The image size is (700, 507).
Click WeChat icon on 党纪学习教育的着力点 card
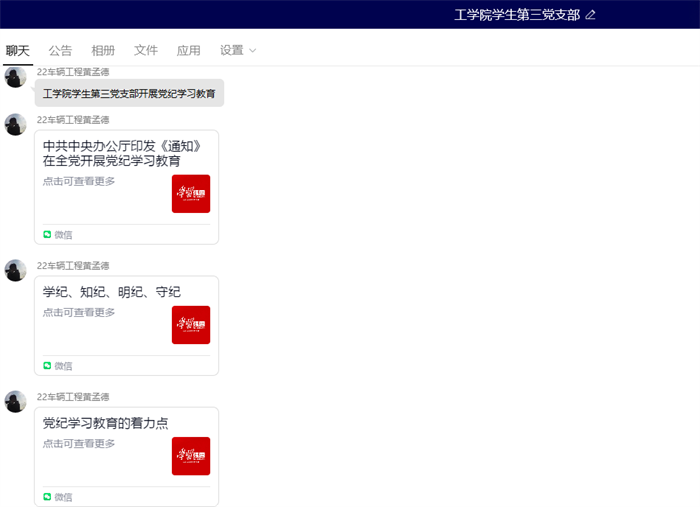[x=47, y=497]
